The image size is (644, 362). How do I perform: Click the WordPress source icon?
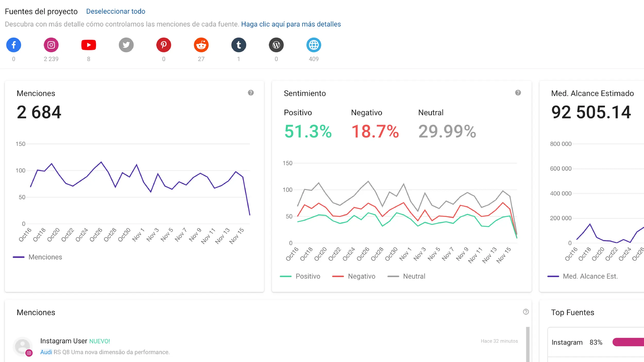click(276, 45)
